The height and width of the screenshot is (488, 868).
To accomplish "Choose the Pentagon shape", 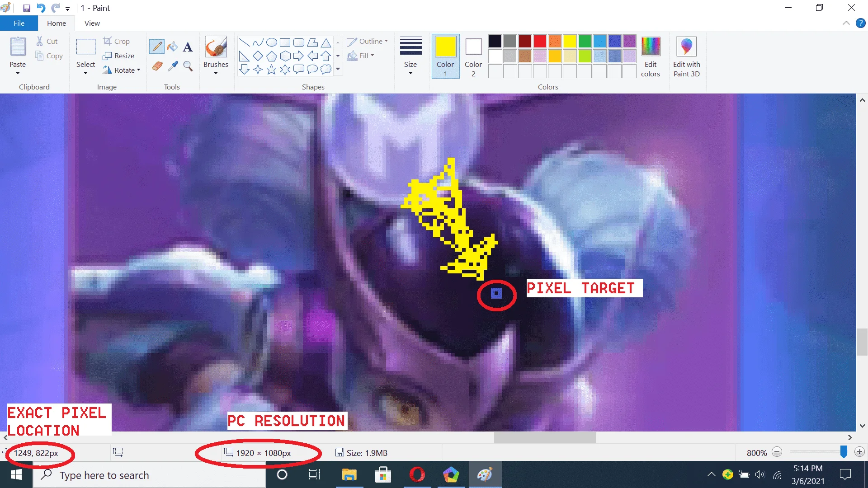I will coord(271,56).
